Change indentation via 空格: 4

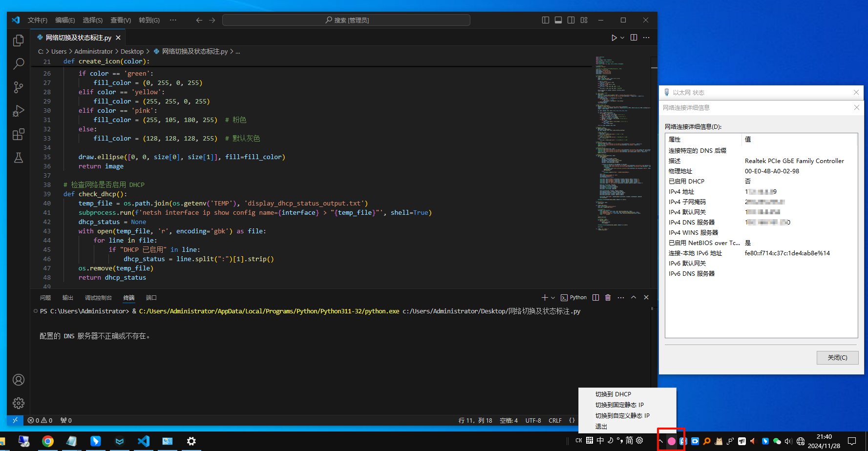(508, 420)
